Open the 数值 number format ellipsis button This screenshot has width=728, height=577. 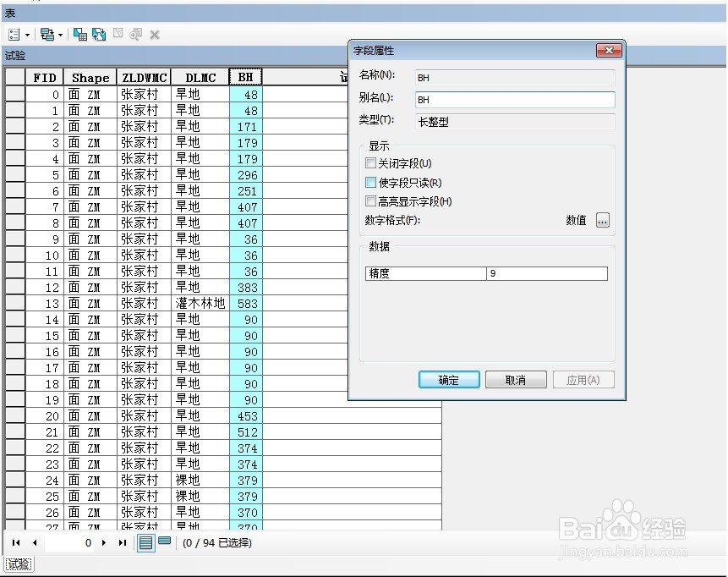click(602, 221)
